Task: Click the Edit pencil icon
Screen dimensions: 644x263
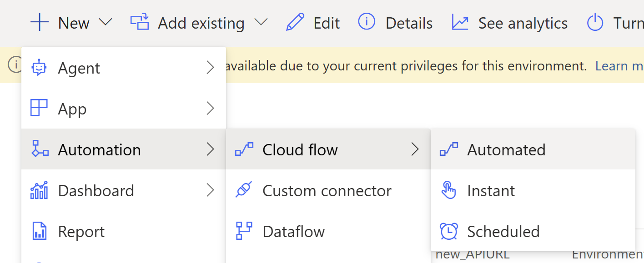Action: 295,22
